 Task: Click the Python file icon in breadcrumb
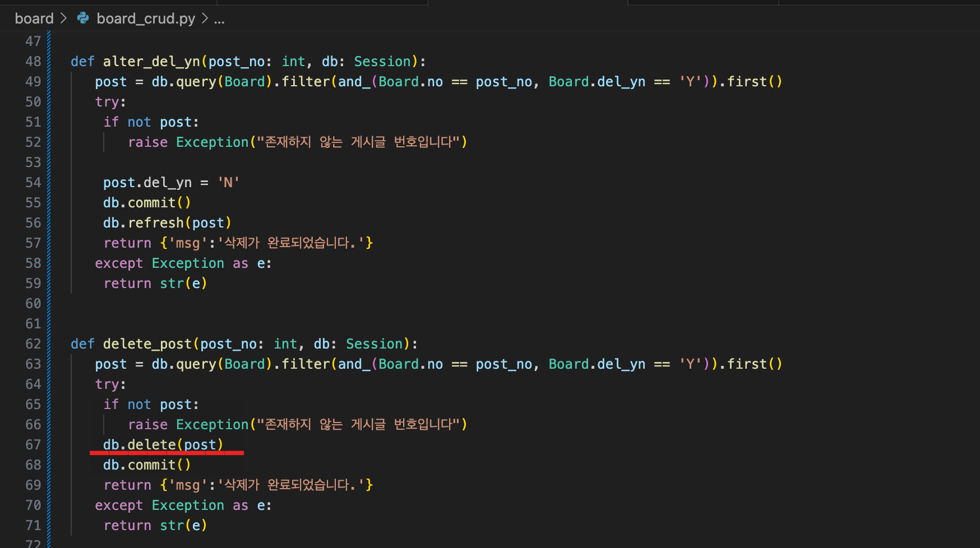click(83, 18)
